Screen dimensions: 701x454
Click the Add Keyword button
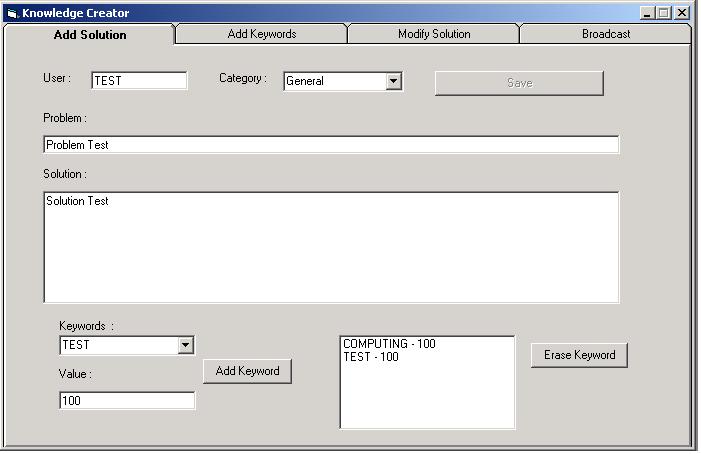(x=247, y=371)
